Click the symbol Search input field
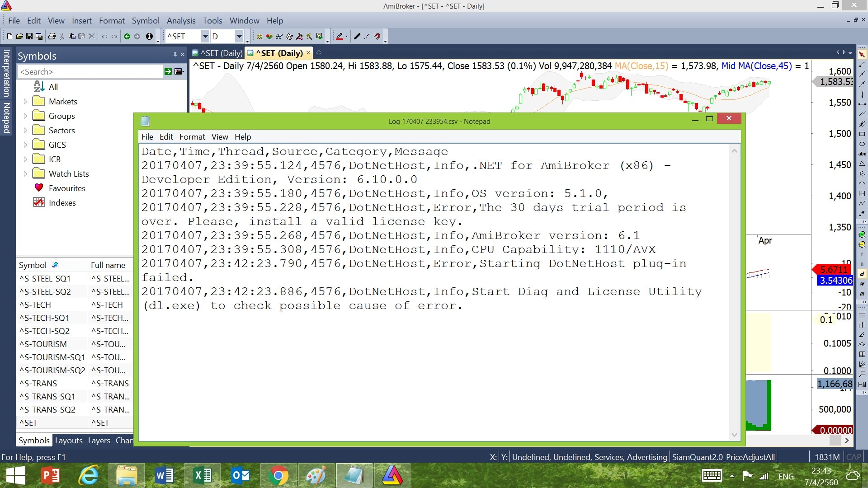The height and width of the screenshot is (488, 868). pyautogui.click(x=90, y=72)
